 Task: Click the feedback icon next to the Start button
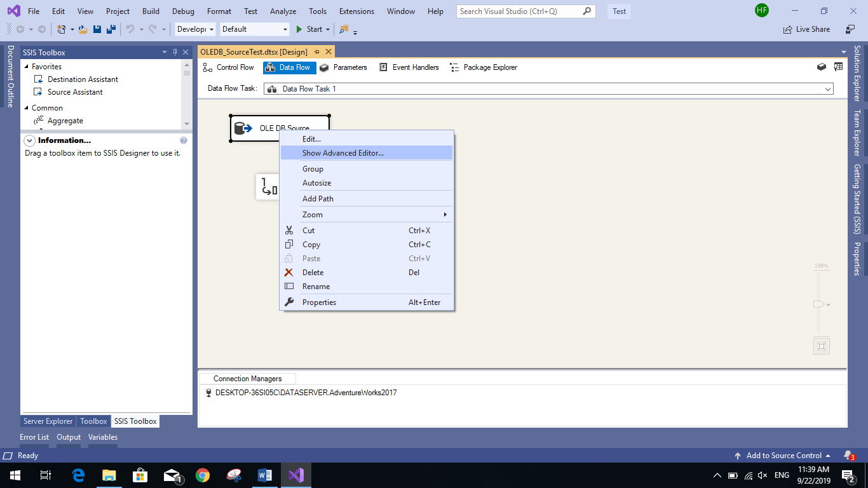tap(343, 29)
